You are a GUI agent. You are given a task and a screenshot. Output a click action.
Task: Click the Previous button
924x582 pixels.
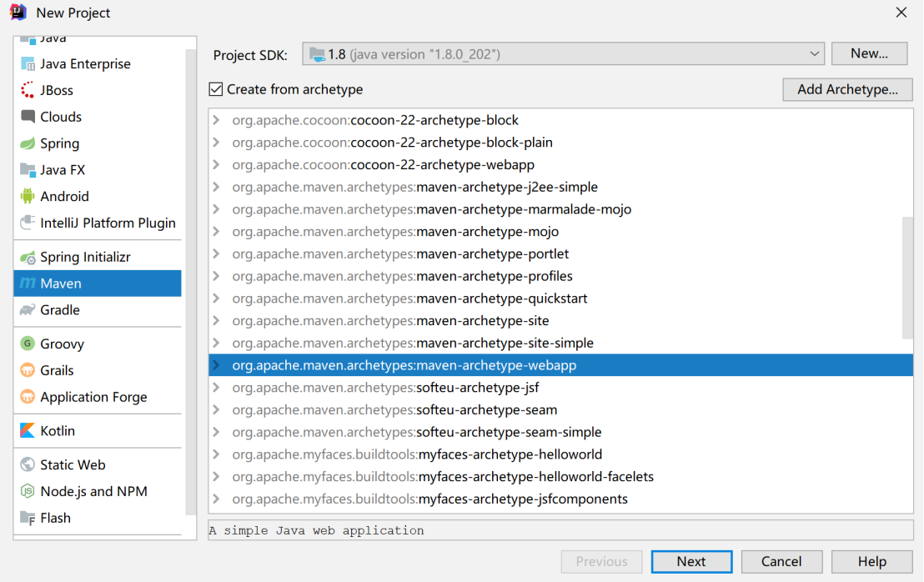point(601,561)
